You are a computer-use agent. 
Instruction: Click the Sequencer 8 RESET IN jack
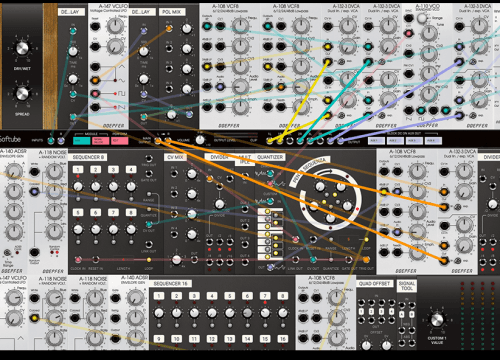click(96, 260)
